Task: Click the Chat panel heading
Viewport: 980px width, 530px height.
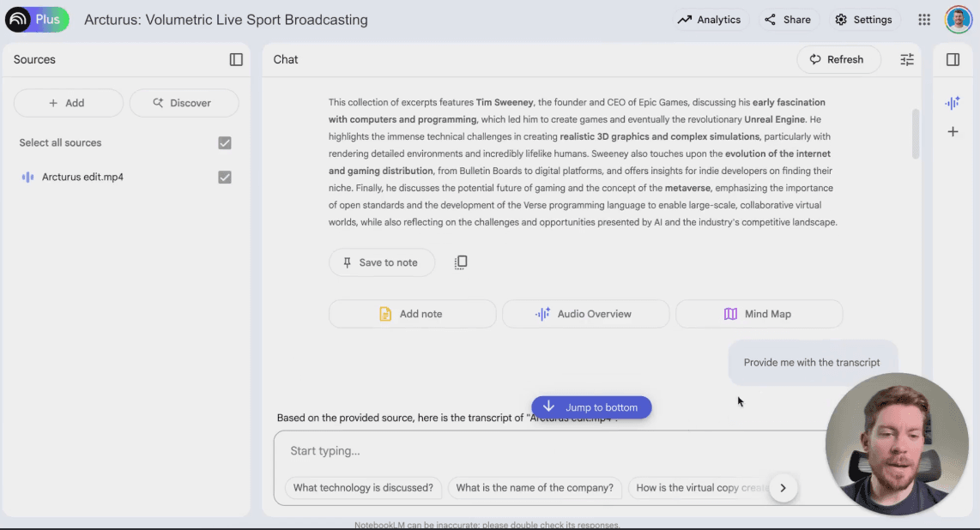Action: (286, 59)
